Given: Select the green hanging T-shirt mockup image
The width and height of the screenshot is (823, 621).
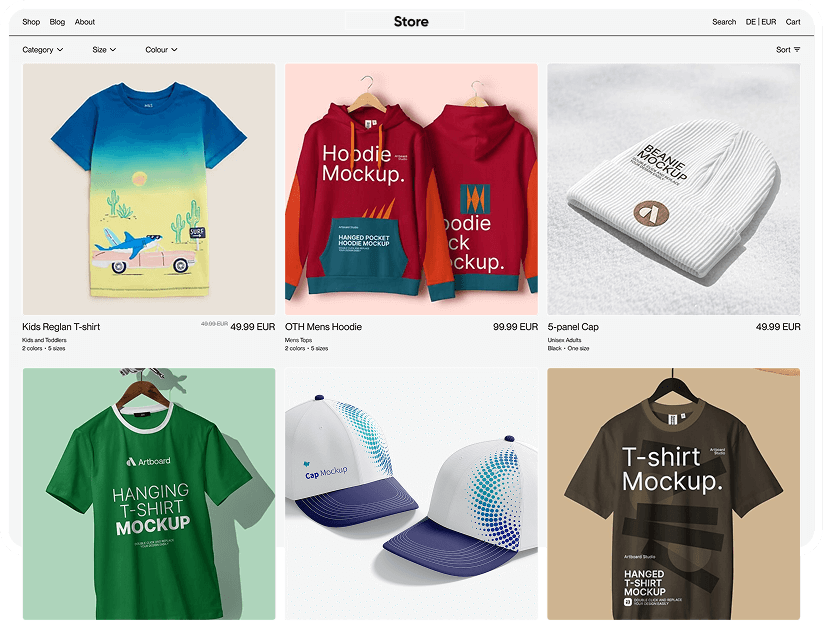Looking at the screenshot, I should click(149, 493).
